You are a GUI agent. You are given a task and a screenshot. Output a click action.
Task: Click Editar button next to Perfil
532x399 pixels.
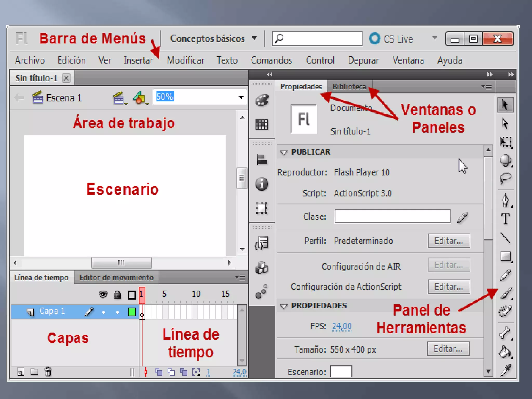449,241
